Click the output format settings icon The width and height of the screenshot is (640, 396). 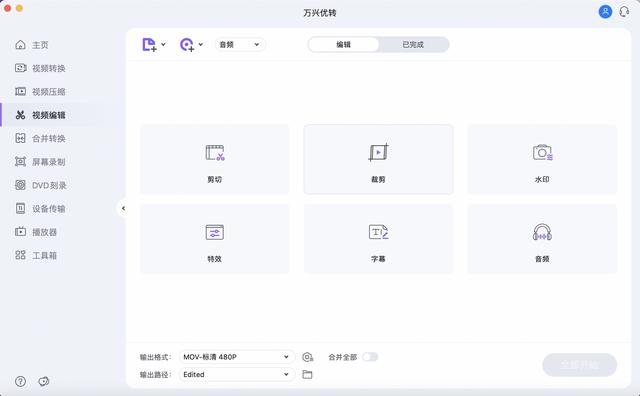click(x=308, y=357)
